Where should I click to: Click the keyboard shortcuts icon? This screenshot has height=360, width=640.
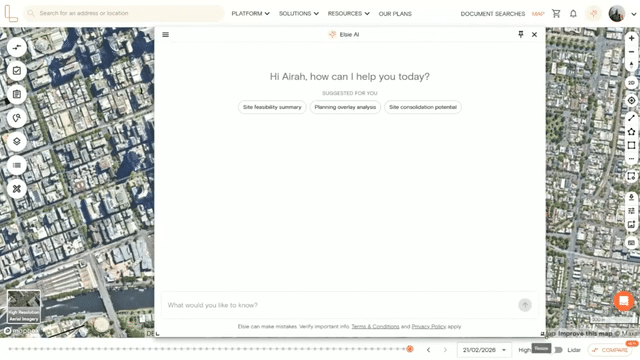click(x=631, y=243)
